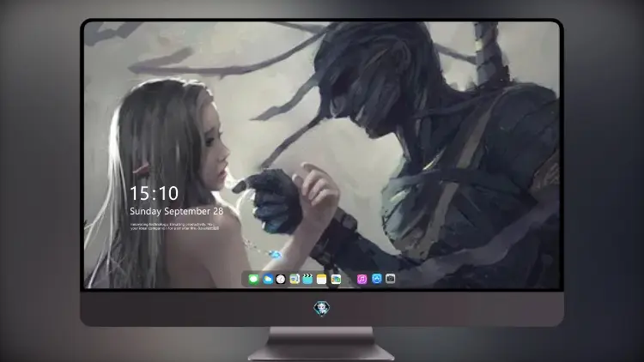Open the blue App Store icon
Image resolution: width=644 pixels, height=362 pixels.
tap(377, 279)
